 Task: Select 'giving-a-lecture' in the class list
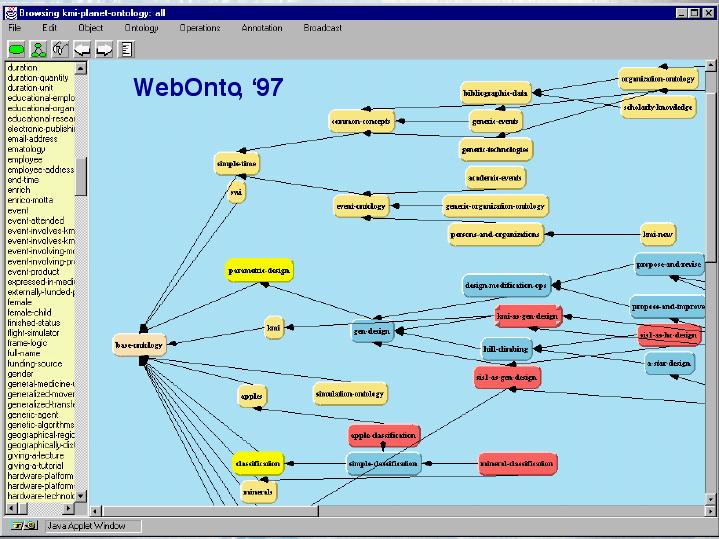point(35,456)
